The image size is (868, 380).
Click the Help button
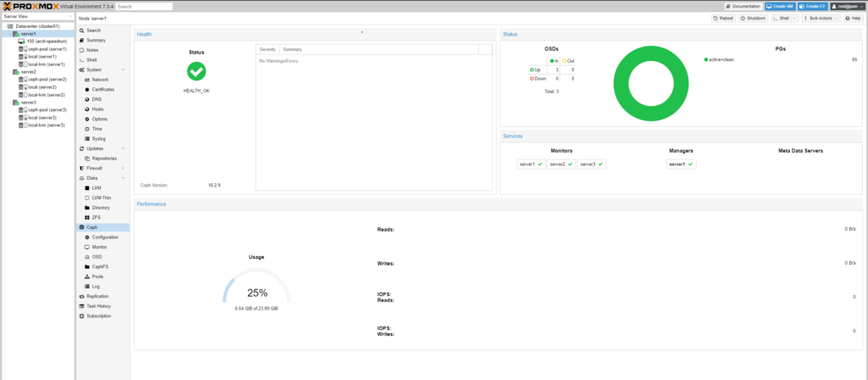853,19
